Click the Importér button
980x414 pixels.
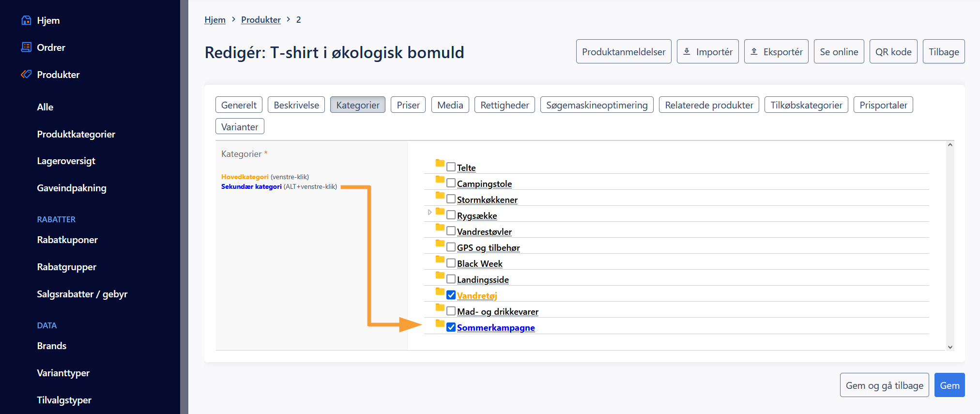[707, 51]
